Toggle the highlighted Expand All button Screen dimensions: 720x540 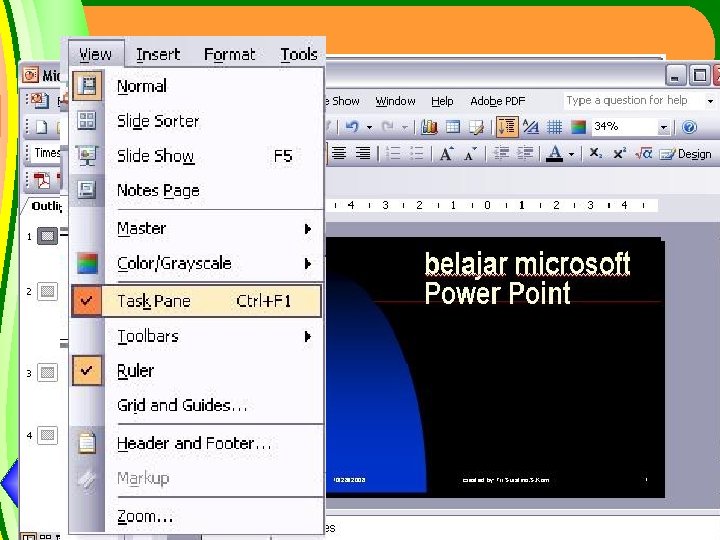pyautogui.click(x=507, y=127)
